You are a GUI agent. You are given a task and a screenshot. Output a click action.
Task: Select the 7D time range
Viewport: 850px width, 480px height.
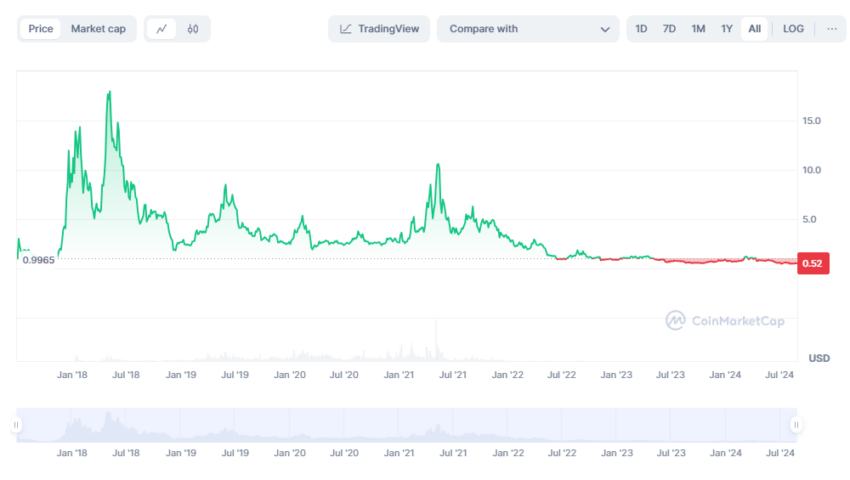point(669,29)
